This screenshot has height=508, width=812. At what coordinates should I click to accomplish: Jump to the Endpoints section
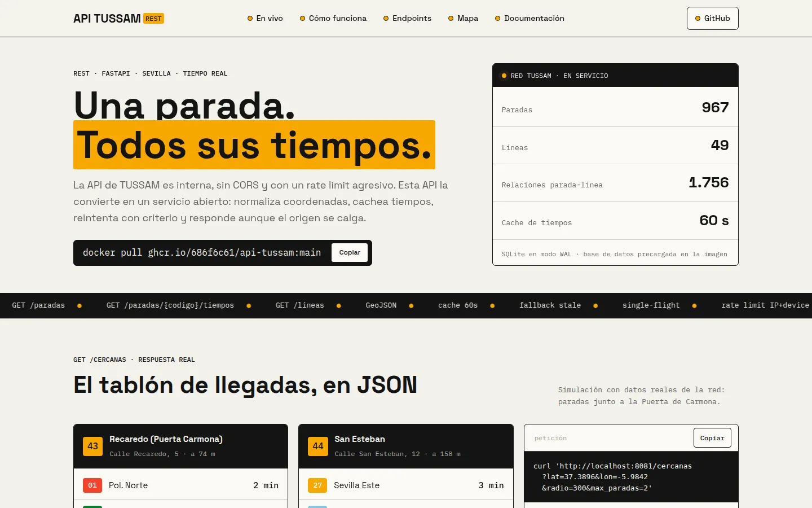pyautogui.click(x=407, y=18)
